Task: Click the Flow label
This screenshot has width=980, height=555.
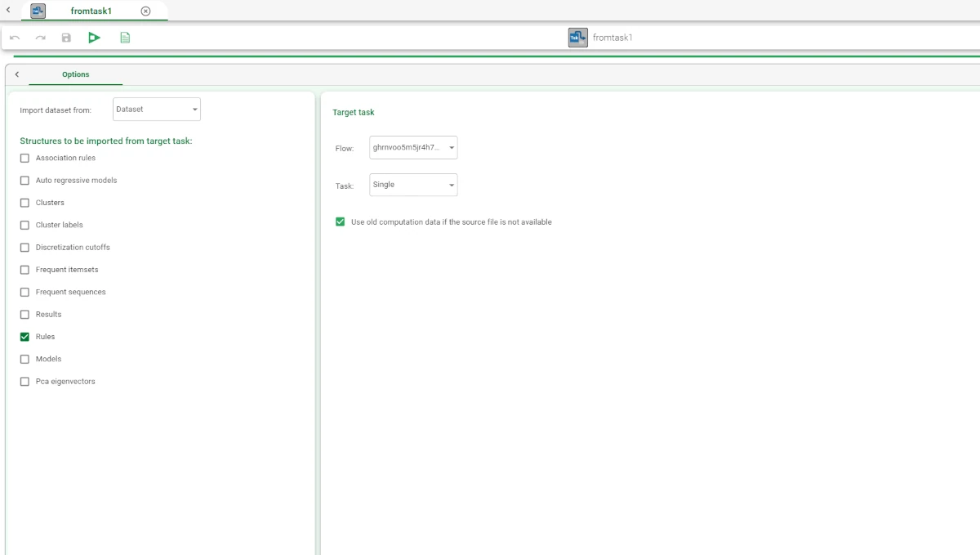Action: tap(345, 149)
